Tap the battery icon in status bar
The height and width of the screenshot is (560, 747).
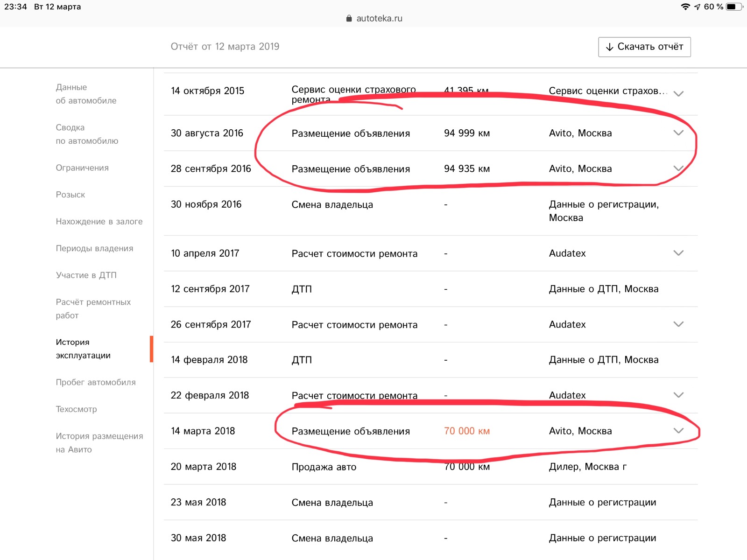tap(733, 7)
